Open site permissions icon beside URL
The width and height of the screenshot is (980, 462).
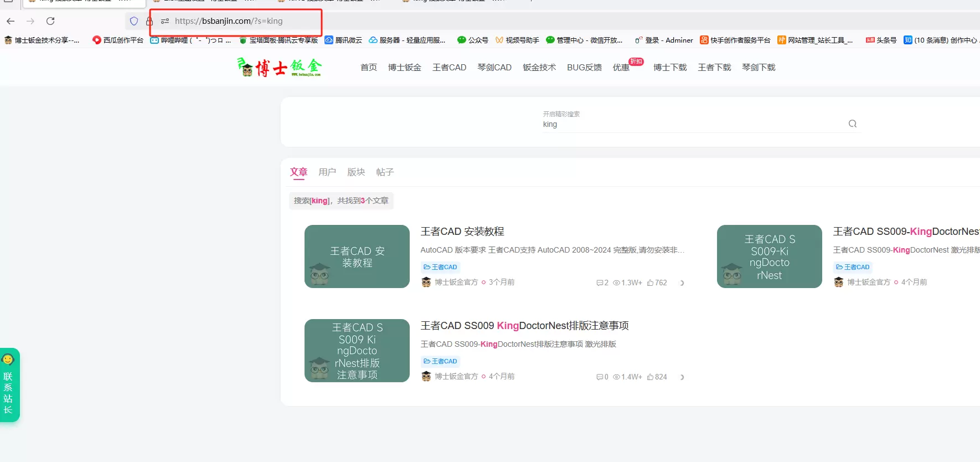click(x=165, y=21)
